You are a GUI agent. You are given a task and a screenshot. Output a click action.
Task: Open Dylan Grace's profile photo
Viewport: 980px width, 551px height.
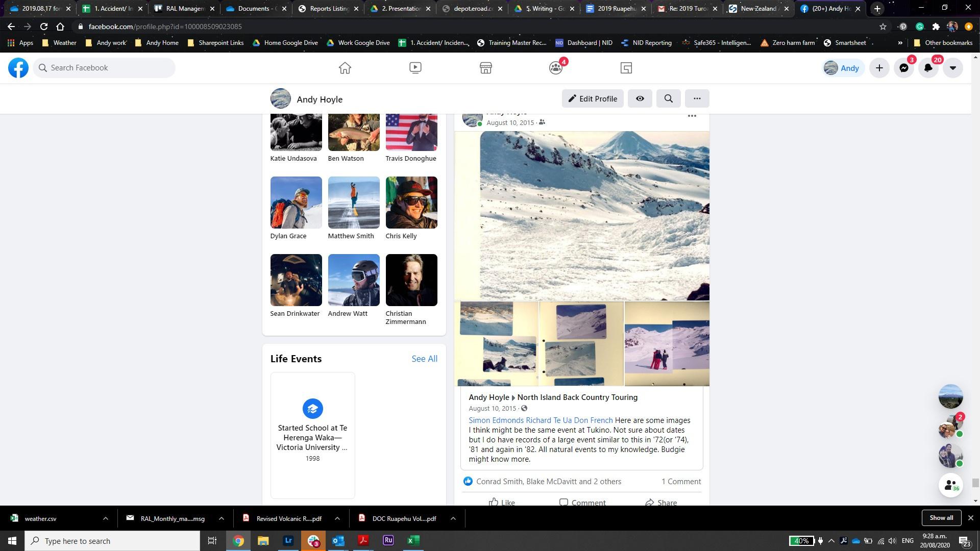pos(296,203)
